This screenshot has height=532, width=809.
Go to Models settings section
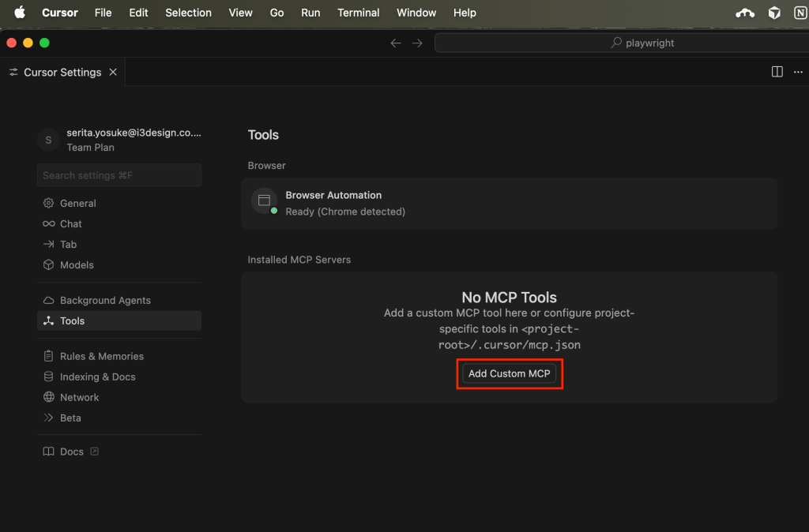pyautogui.click(x=77, y=265)
